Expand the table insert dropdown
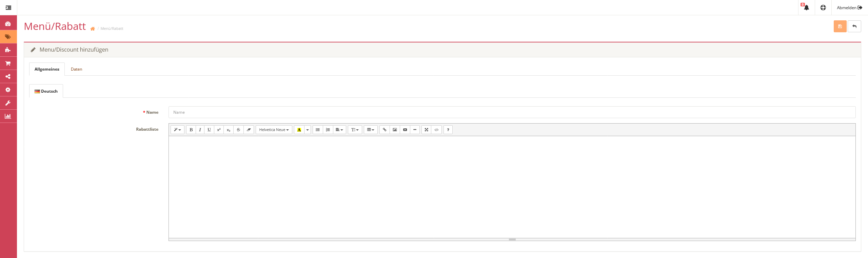868x258 pixels. (x=371, y=130)
